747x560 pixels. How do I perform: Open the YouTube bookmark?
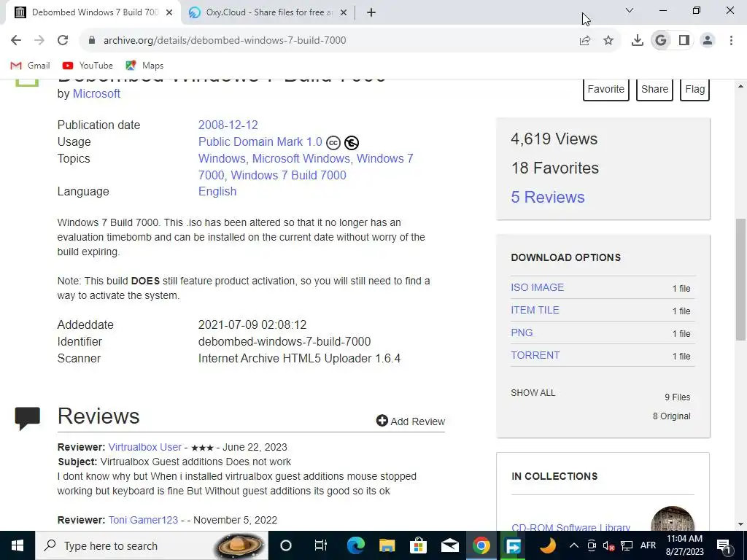click(x=88, y=66)
